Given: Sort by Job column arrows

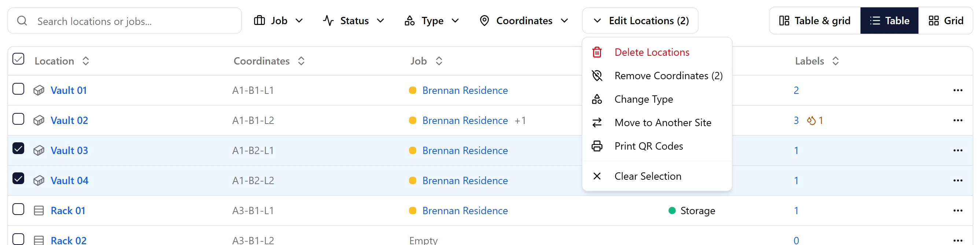Looking at the screenshot, I should coord(439,61).
